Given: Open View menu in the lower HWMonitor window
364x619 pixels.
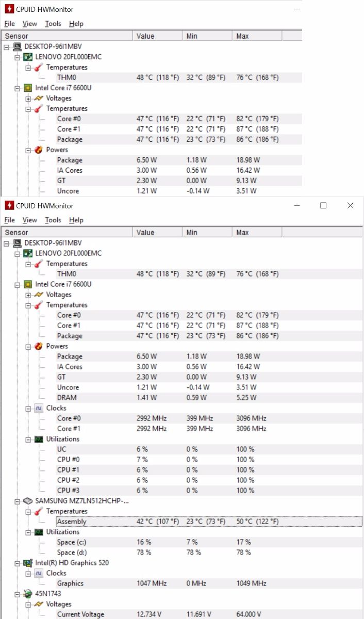Looking at the screenshot, I should tap(30, 220).
